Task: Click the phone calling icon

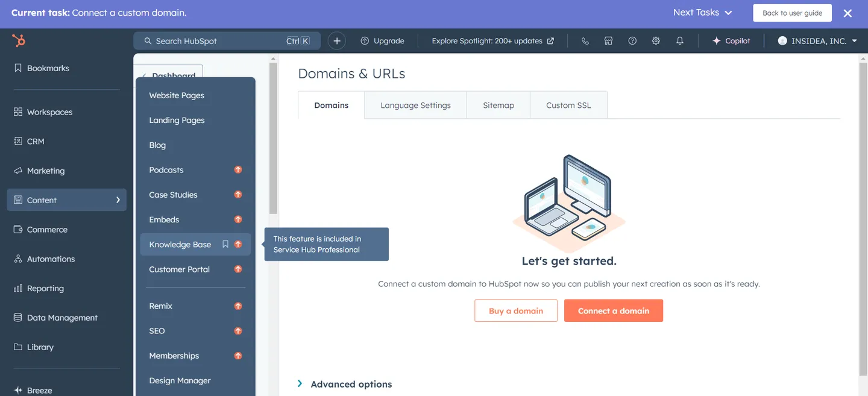Action: 585,41
